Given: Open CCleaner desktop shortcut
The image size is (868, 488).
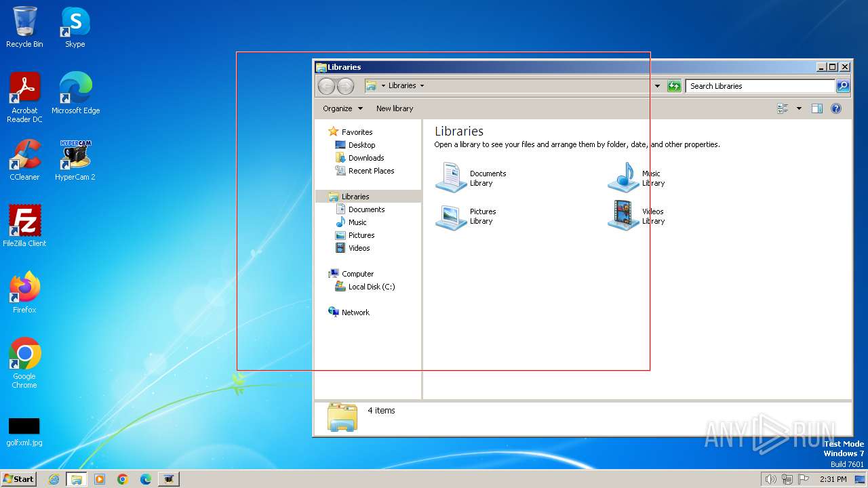Looking at the screenshot, I should click(24, 160).
